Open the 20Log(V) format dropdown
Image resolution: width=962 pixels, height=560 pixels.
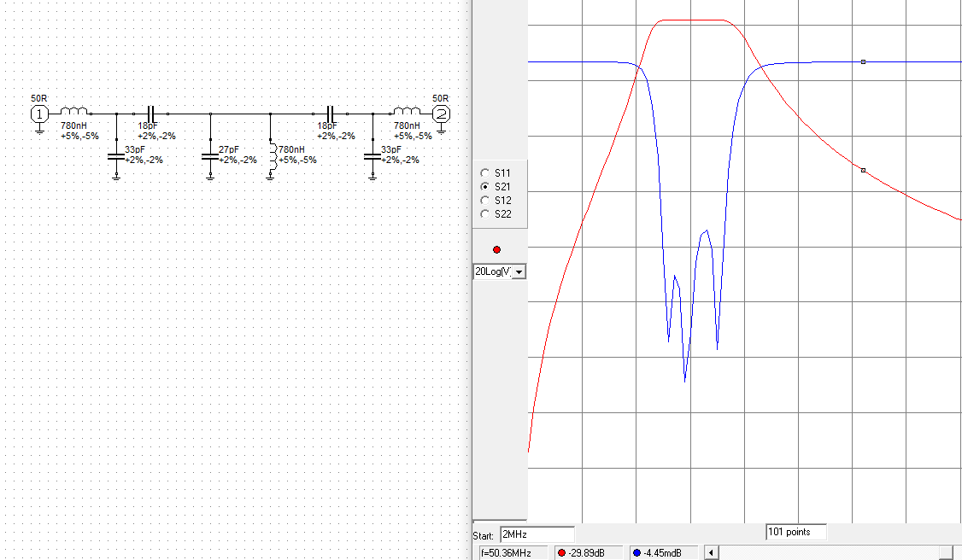click(519, 271)
